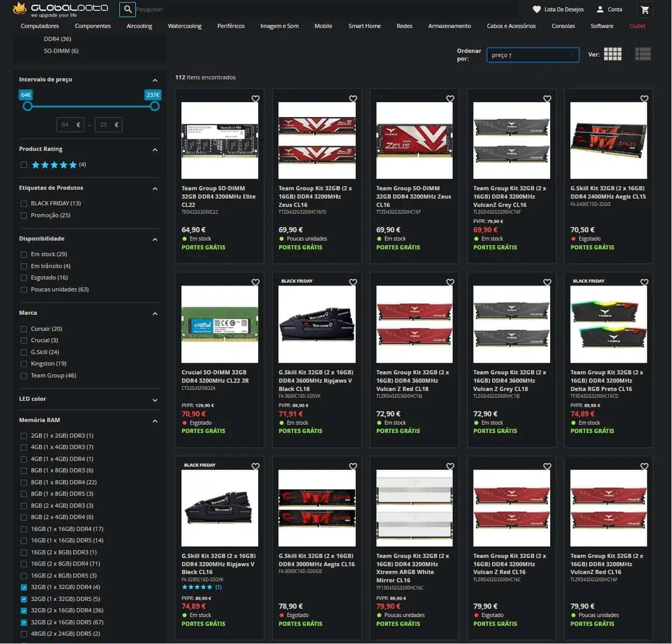Open the Ordenar por sort dropdown

[x=532, y=55]
